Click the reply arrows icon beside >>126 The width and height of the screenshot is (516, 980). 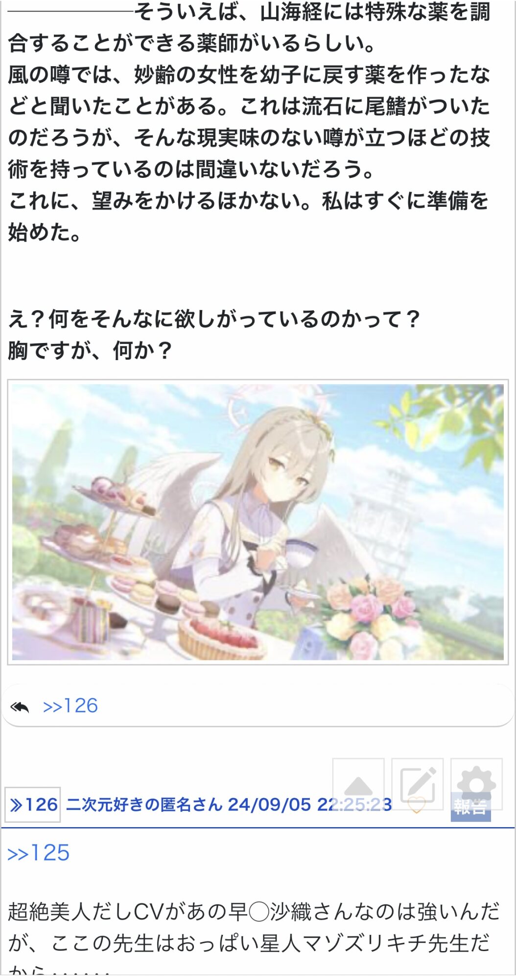click(20, 707)
